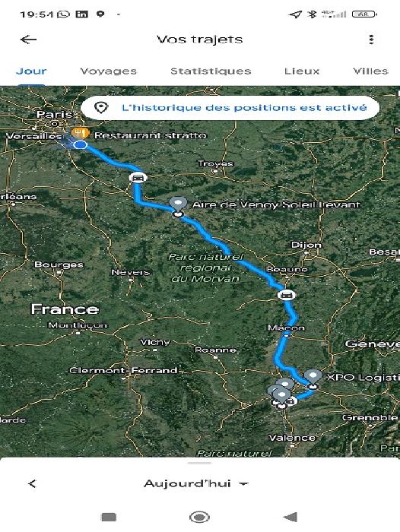400x532 pixels.
Task: Open the Lieux tab
Action: click(302, 71)
